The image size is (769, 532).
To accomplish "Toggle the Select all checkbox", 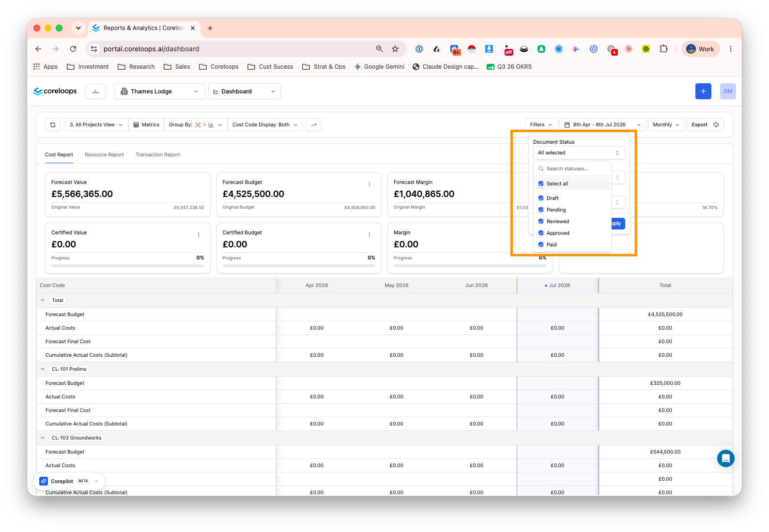I will [x=541, y=183].
